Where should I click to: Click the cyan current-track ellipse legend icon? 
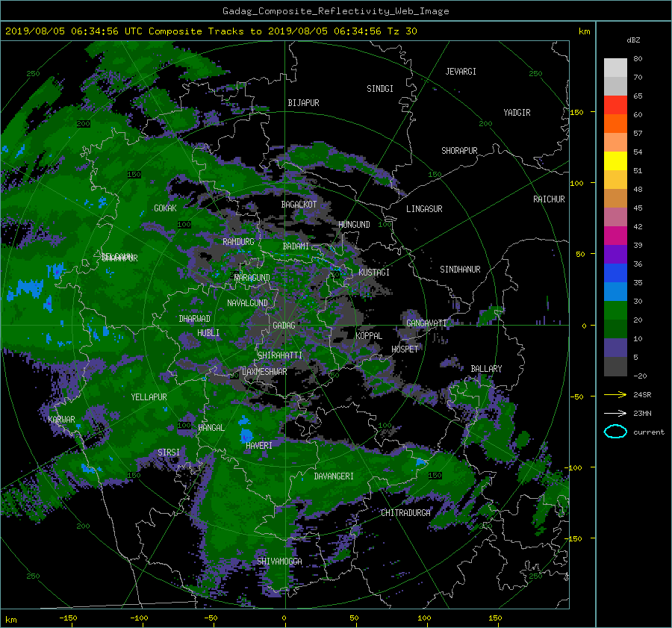click(x=615, y=432)
